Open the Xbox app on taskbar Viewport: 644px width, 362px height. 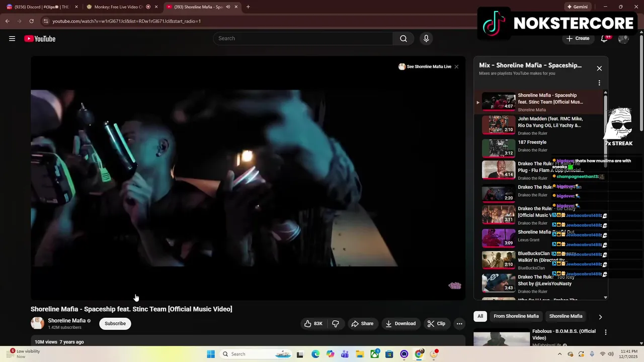pyautogui.click(x=375, y=354)
